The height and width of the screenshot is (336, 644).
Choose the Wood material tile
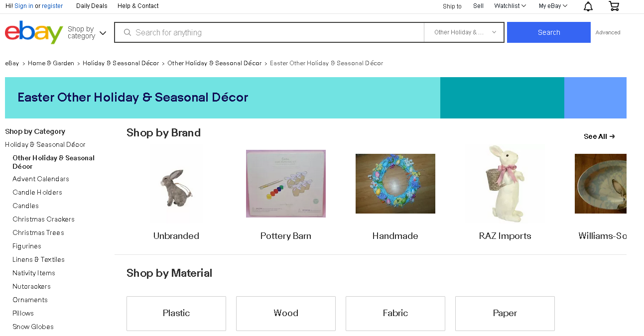click(286, 313)
